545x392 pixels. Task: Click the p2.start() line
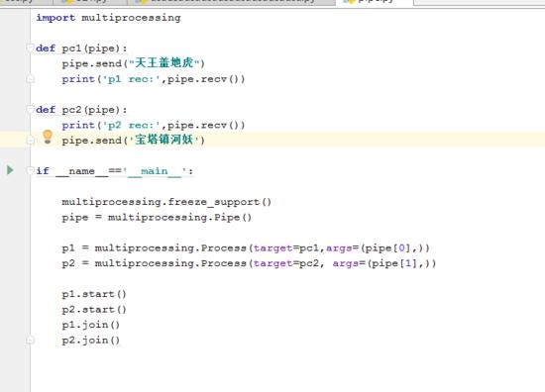(x=94, y=310)
